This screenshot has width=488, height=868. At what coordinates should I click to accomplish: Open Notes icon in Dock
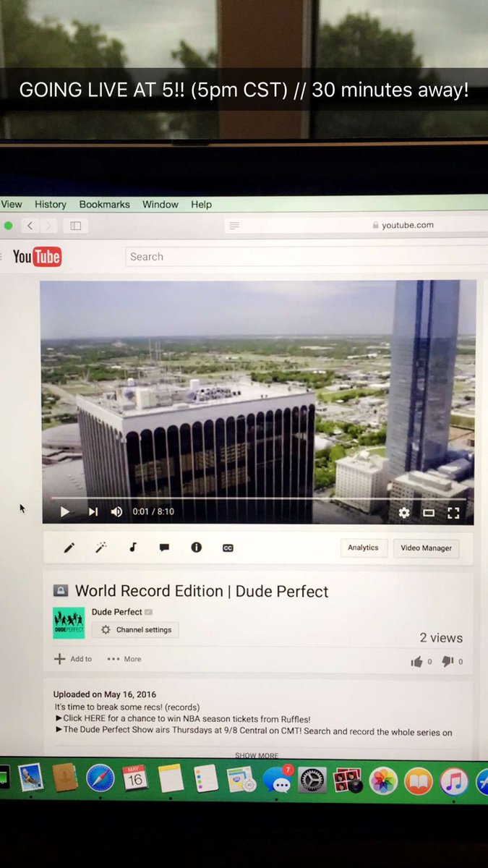tap(171, 779)
